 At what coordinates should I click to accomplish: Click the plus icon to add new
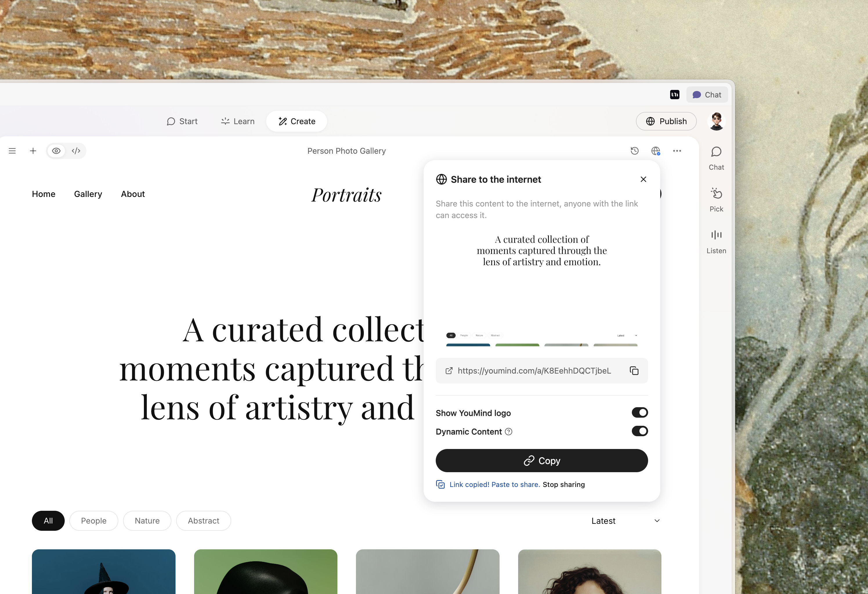click(33, 151)
